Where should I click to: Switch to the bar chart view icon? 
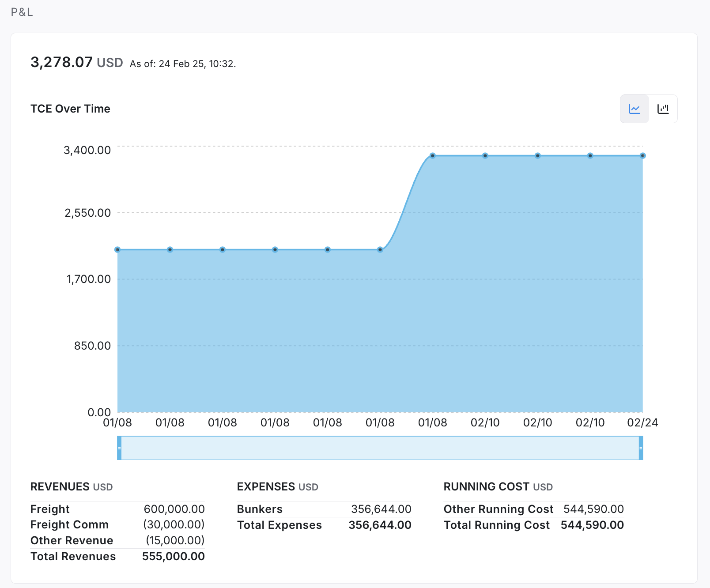click(x=663, y=109)
